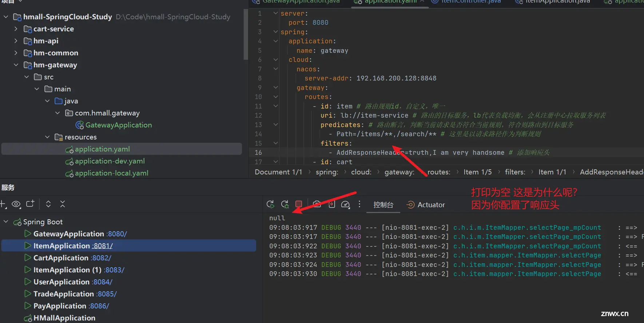Image resolution: width=644 pixels, height=323 pixels.
Task: Click the project panel vertical scrollbar
Action: point(246,35)
